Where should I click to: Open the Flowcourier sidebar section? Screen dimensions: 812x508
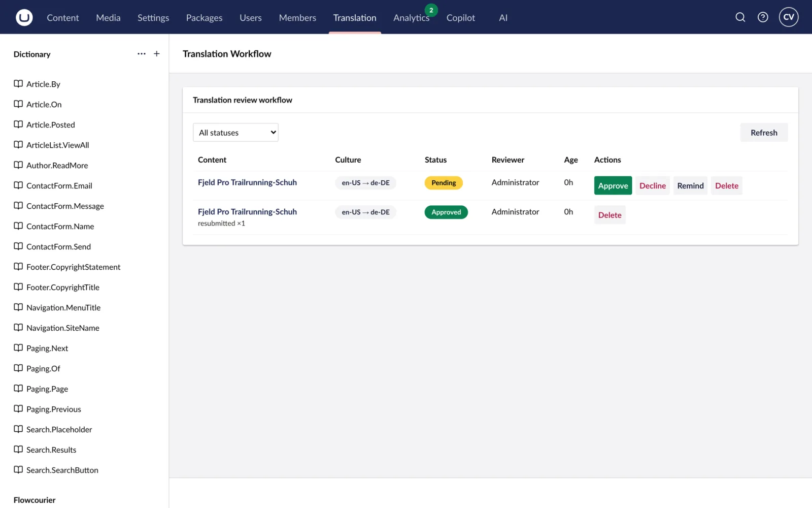click(35, 500)
